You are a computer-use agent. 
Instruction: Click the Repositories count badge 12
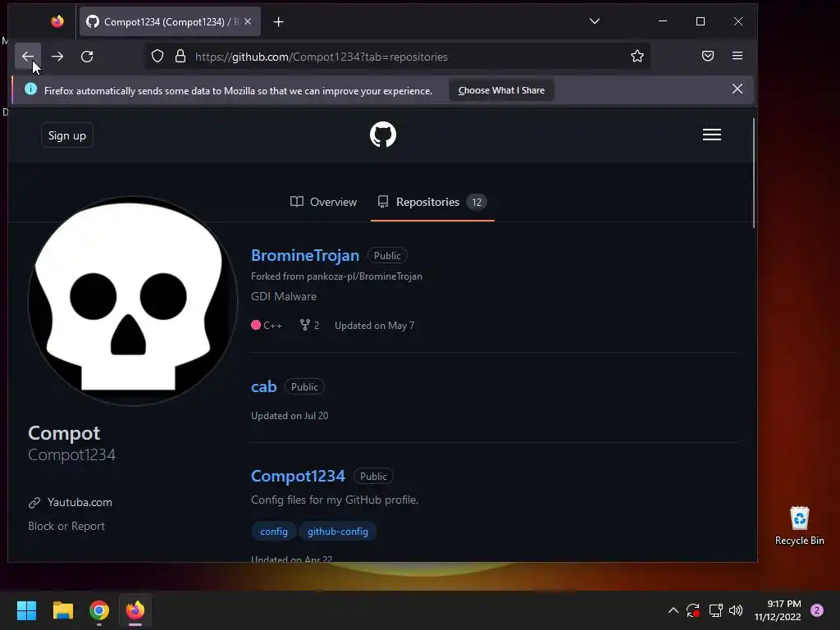pyautogui.click(x=477, y=202)
